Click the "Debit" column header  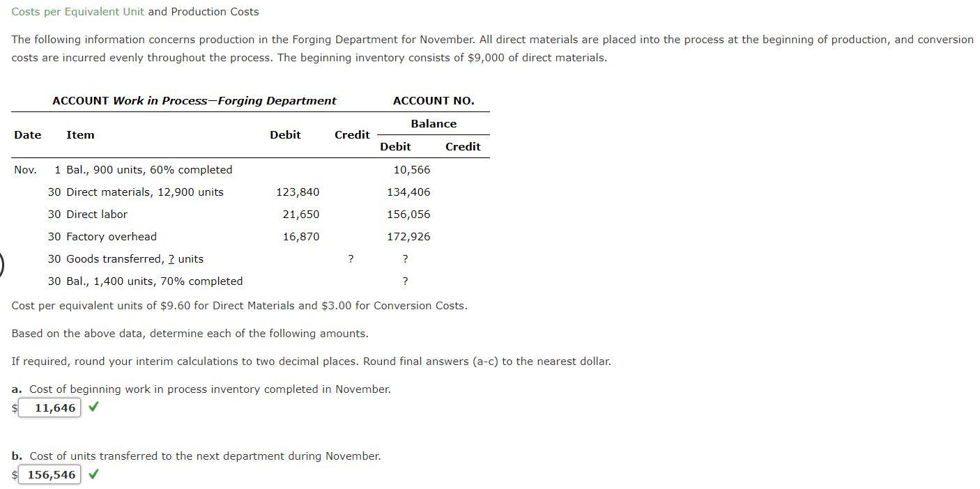click(285, 134)
